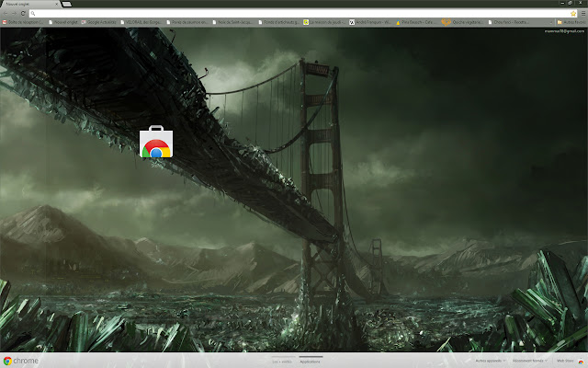The image size is (588, 368).
Task: Click the Chrome logo in footer
Action: [x=20, y=361]
